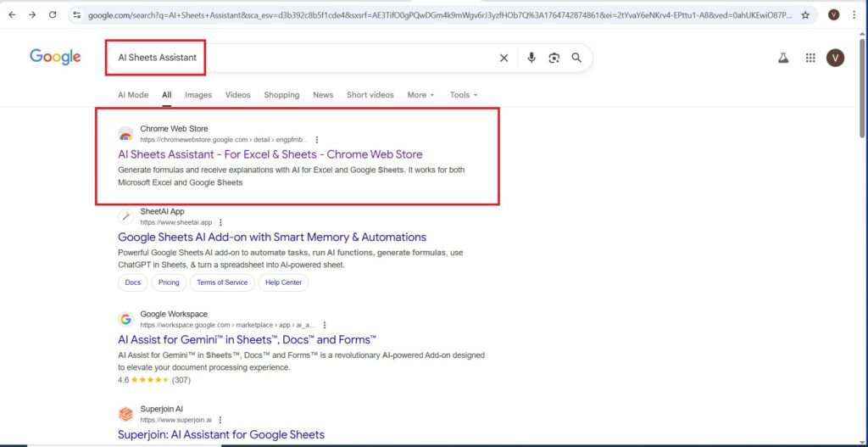Open Google Lens image search icon
This screenshot has height=447, width=868.
pos(554,58)
